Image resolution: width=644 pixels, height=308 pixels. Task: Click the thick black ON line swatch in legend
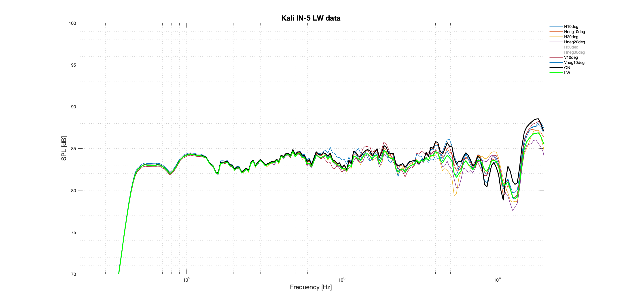tap(556, 68)
